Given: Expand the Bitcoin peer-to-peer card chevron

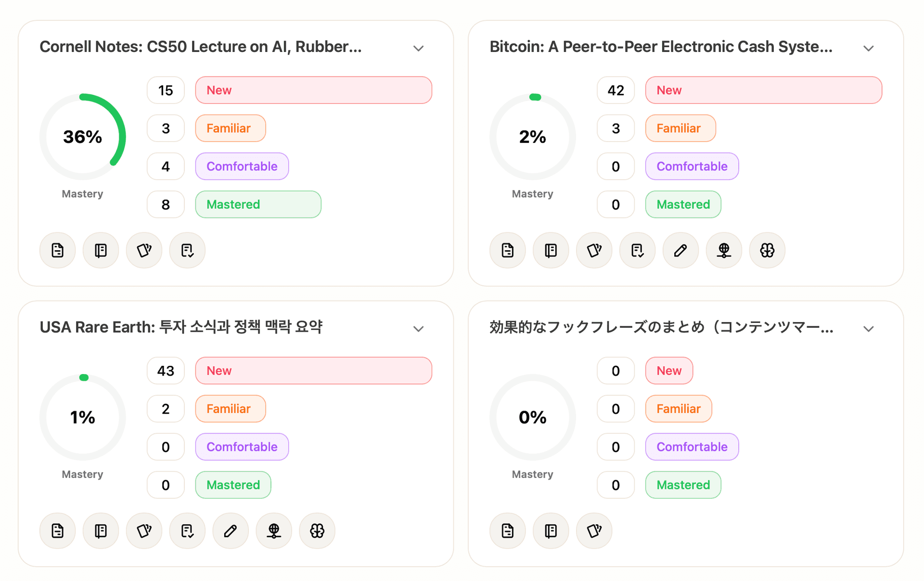Looking at the screenshot, I should 868,48.
